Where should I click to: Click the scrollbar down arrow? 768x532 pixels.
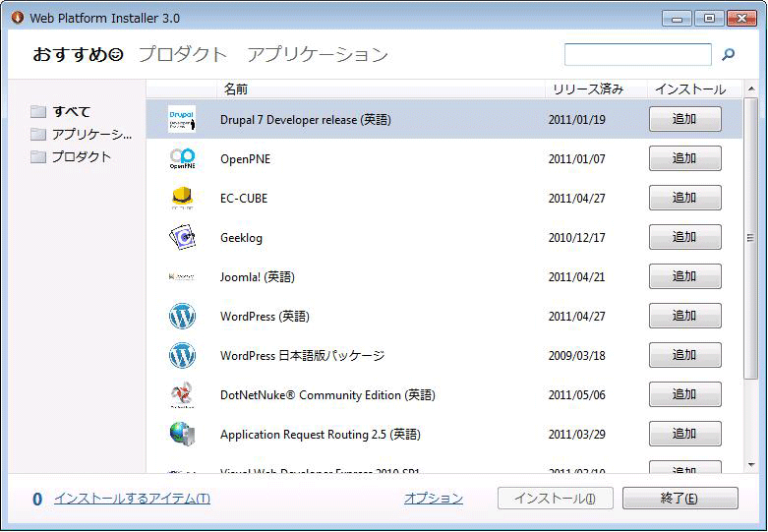point(751,464)
